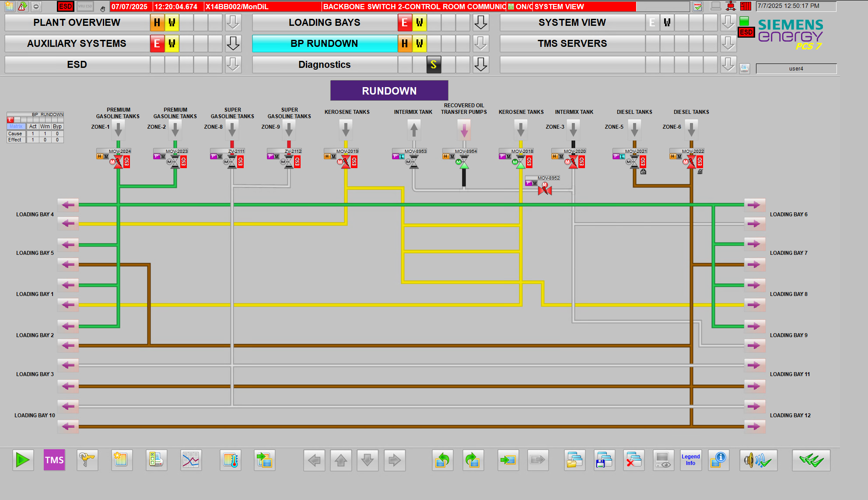Expand the LOADING BAYS dropdown arrow
Screen dimensions: 868x500
coord(481,22)
